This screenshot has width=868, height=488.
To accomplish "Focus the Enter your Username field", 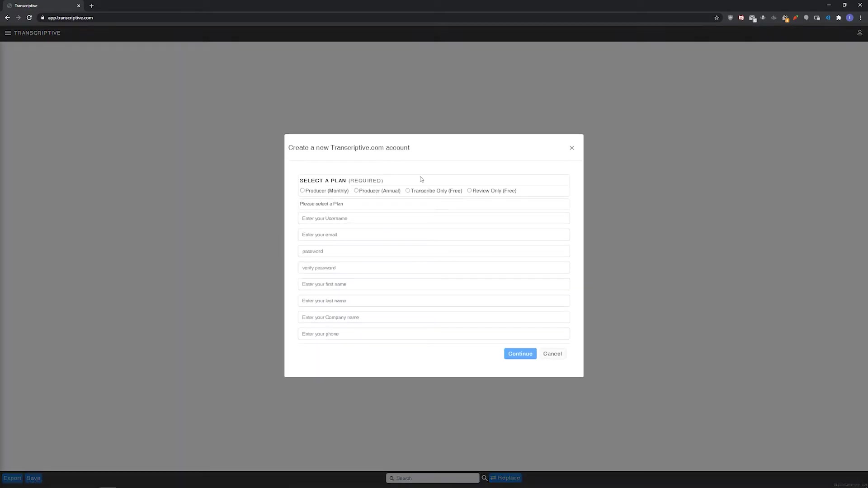I will pos(434,218).
